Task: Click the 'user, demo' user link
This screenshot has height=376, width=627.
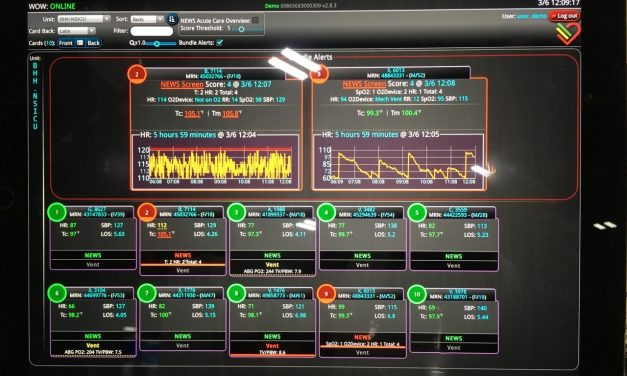Action: point(532,16)
